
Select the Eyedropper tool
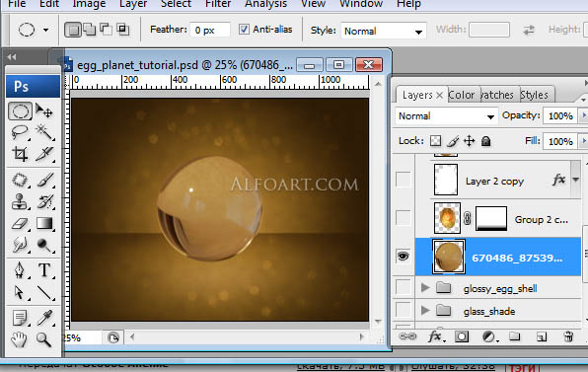44,318
